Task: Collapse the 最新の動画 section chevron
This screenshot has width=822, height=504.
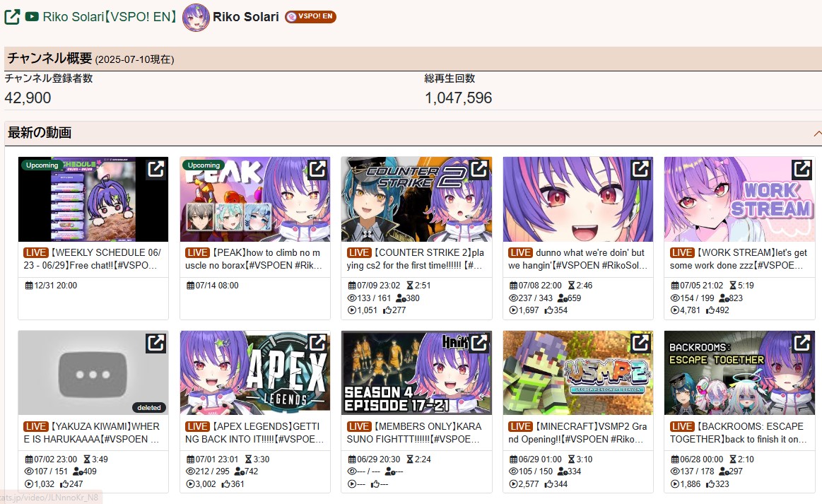Action: pos(817,133)
